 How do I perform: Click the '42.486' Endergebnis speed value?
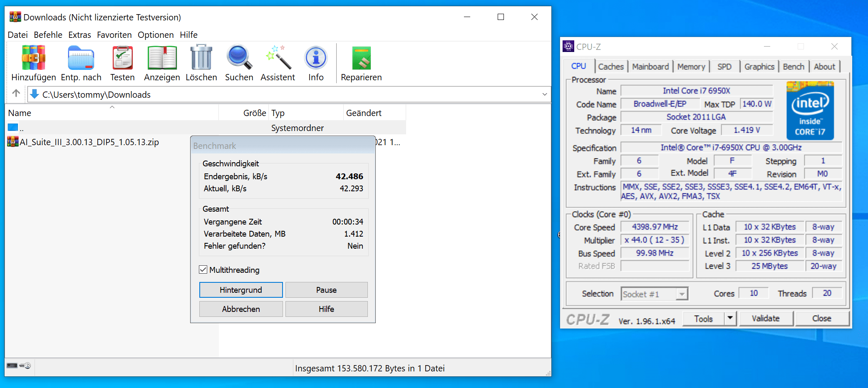(x=350, y=176)
